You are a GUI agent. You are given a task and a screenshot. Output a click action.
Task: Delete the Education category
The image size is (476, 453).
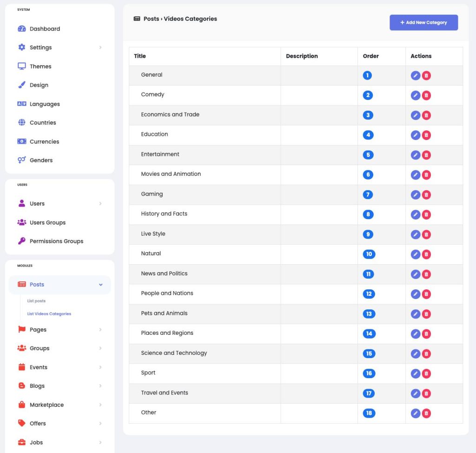(426, 135)
